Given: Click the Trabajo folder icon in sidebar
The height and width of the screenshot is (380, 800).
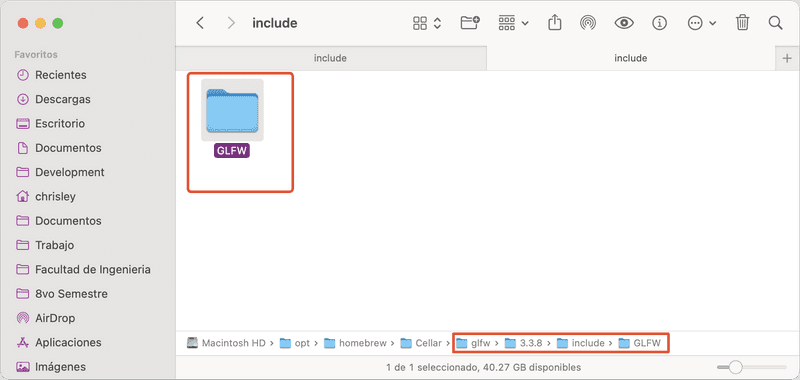Looking at the screenshot, I should pos(22,245).
